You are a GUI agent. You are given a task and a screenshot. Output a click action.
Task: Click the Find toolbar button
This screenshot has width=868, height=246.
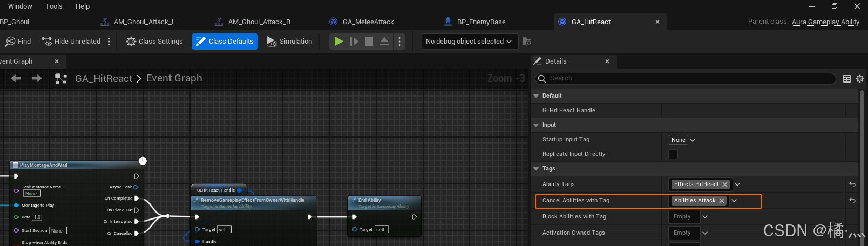[18, 42]
